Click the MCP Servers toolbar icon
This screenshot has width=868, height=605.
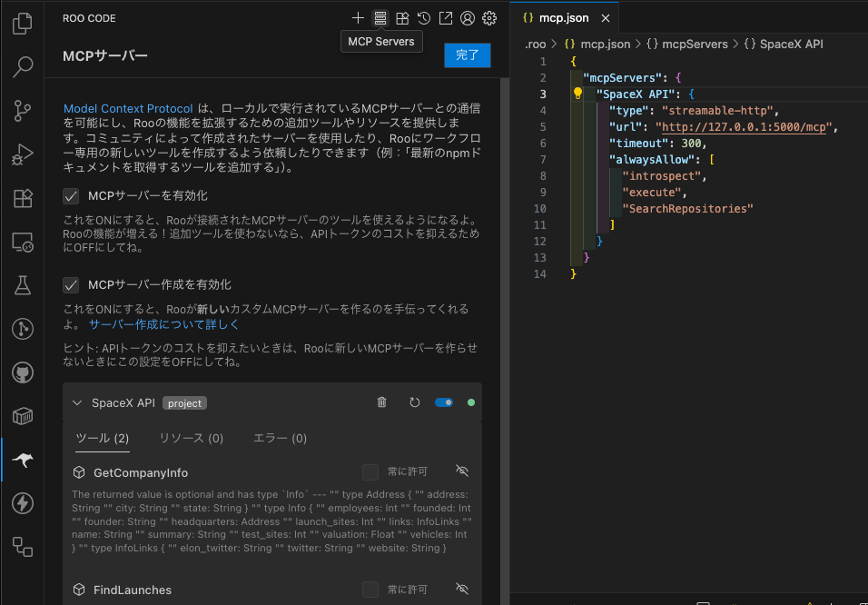pyautogui.click(x=380, y=18)
